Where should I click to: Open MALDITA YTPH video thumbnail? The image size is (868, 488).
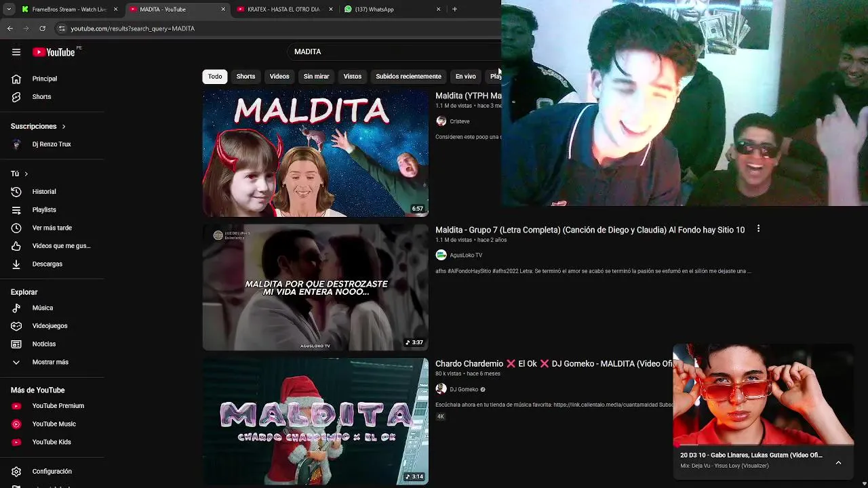coord(315,153)
